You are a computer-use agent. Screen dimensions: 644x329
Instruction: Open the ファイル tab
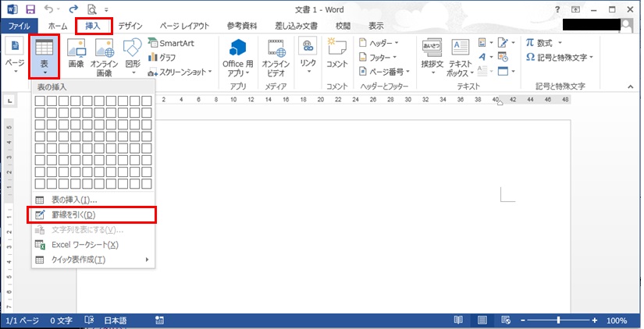[x=20, y=26]
